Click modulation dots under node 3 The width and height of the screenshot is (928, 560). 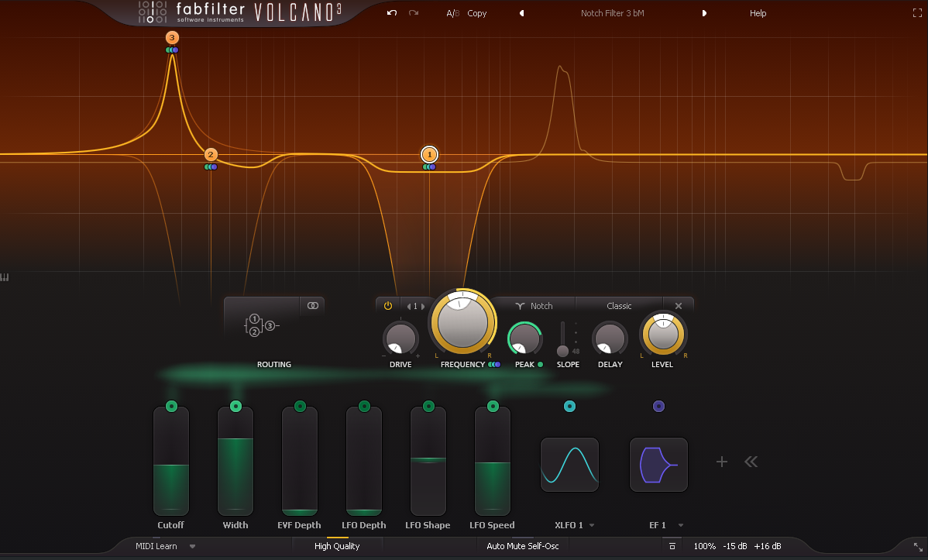(172, 50)
